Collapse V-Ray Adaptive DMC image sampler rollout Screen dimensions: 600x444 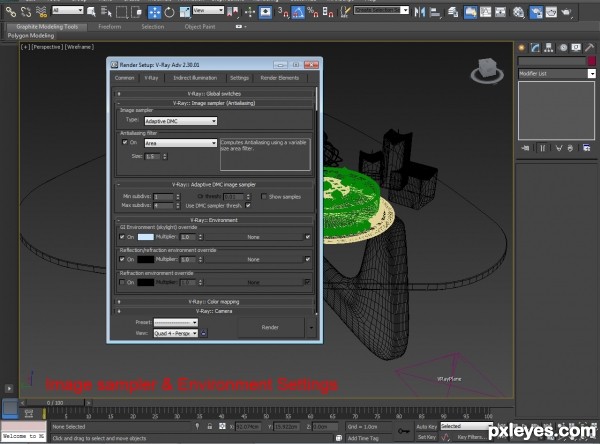click(x=214, y=184)
